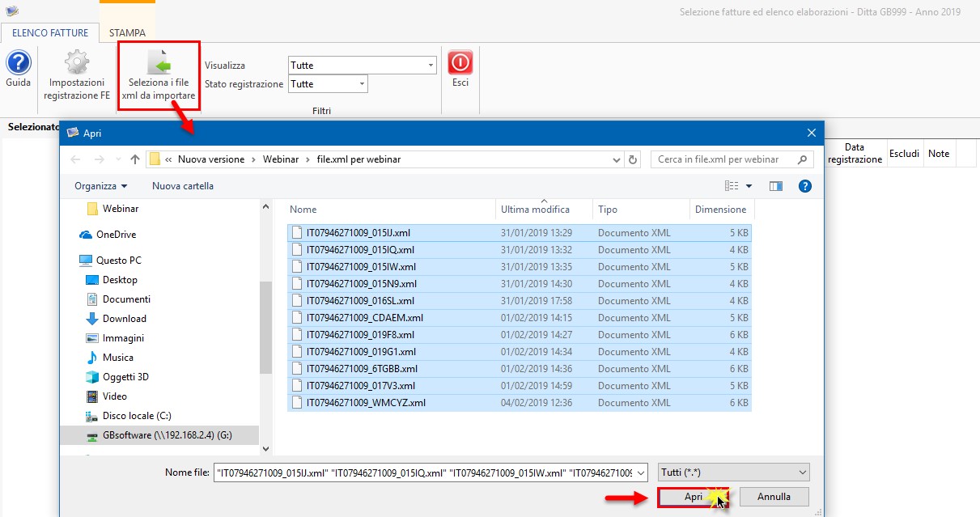
Task: Click the red Esci exit icon
Action: (460, 62)
